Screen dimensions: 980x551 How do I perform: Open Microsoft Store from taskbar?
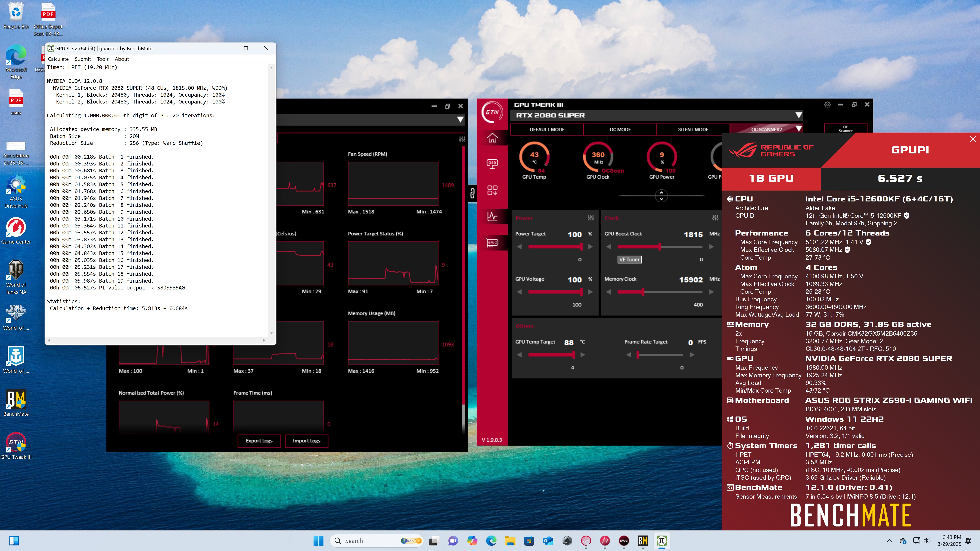(x=529, y=540)
